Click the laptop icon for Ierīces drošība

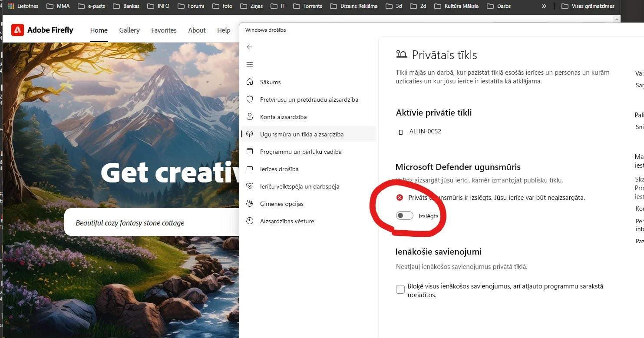coord(250,169)
